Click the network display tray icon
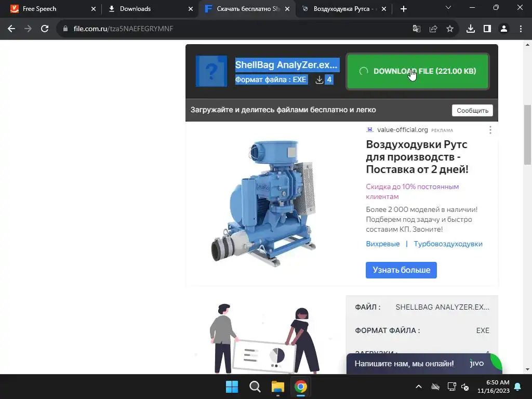 451,387
